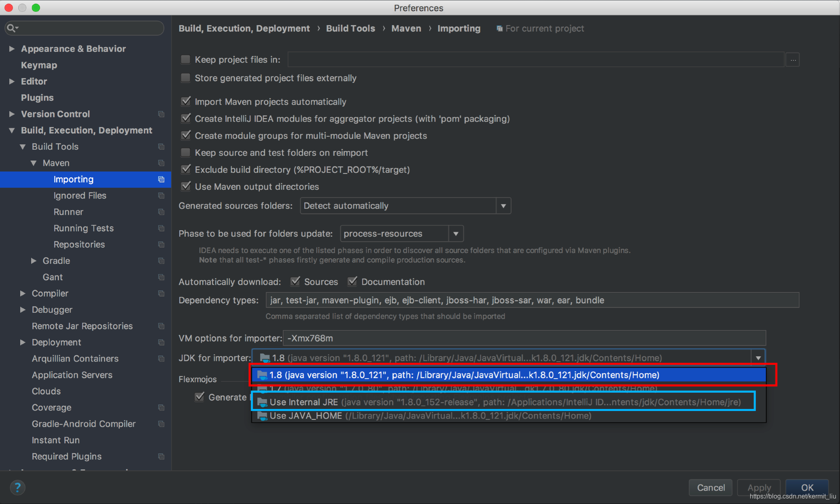Click project-level icon beside Required Plugins
840x504 pixels.
coord(161,456)
